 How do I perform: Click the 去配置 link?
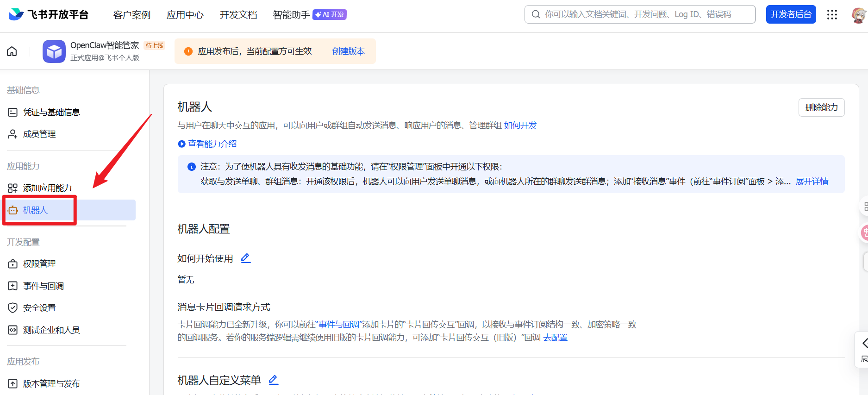coord(556,338)
